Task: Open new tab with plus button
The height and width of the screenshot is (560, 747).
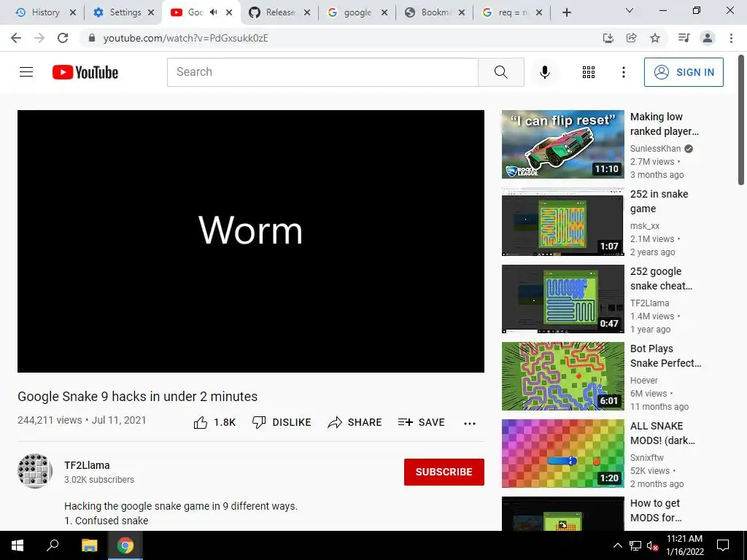Action: click(566, 12)
